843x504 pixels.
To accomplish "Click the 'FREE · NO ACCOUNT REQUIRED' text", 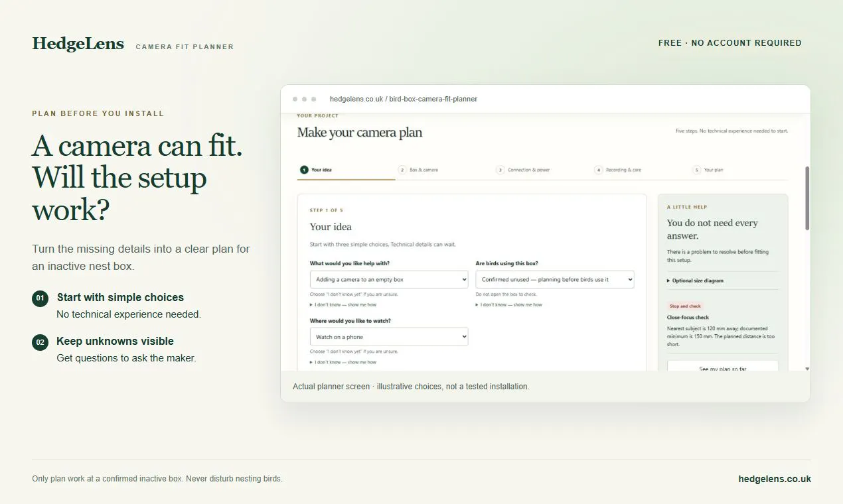I will pos(730,43).
